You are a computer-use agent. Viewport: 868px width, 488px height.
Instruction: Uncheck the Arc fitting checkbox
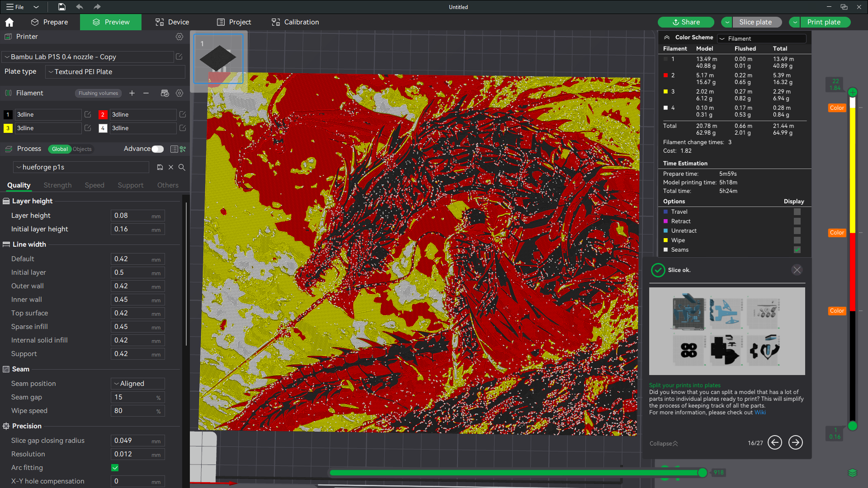pyautogui.click(x=115, y=468)
